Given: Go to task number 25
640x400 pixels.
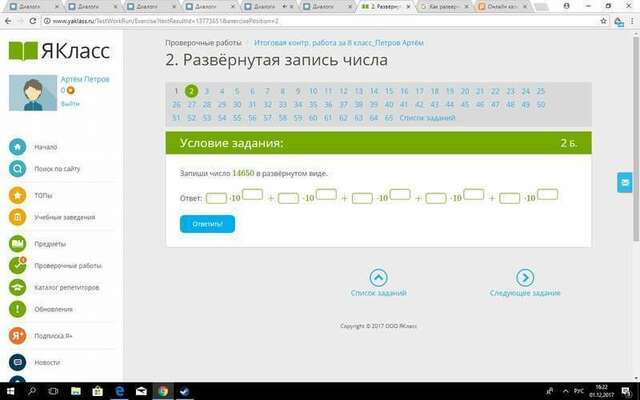Looking at the screenshot, I should (541, 91).
